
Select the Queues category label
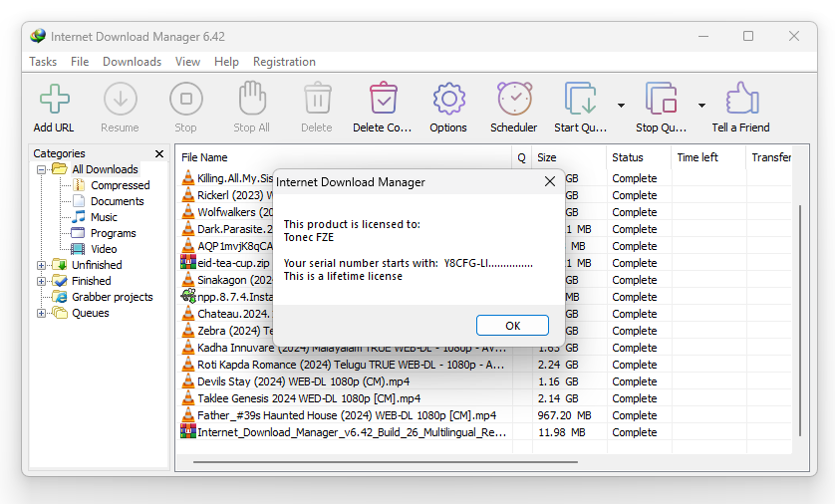click(91, 313)
